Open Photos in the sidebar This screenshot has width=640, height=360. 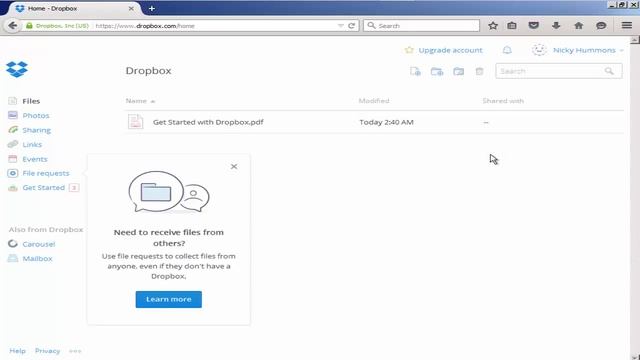pos(36,116)
